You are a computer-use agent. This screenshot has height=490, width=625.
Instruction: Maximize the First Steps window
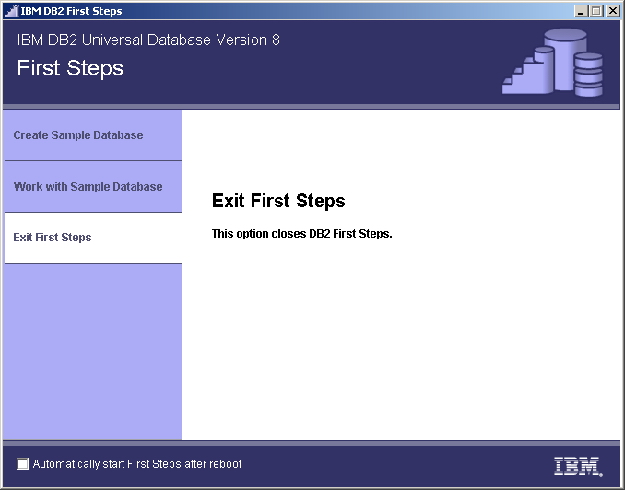pyautogui.click(x=597, y=11)
